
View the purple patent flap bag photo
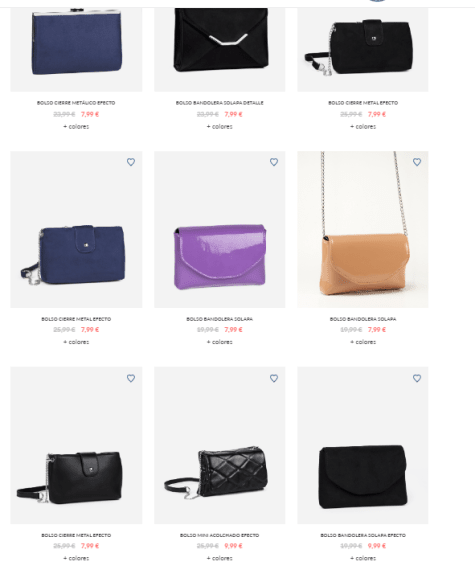pyautogui.click(x=220, y=229)
